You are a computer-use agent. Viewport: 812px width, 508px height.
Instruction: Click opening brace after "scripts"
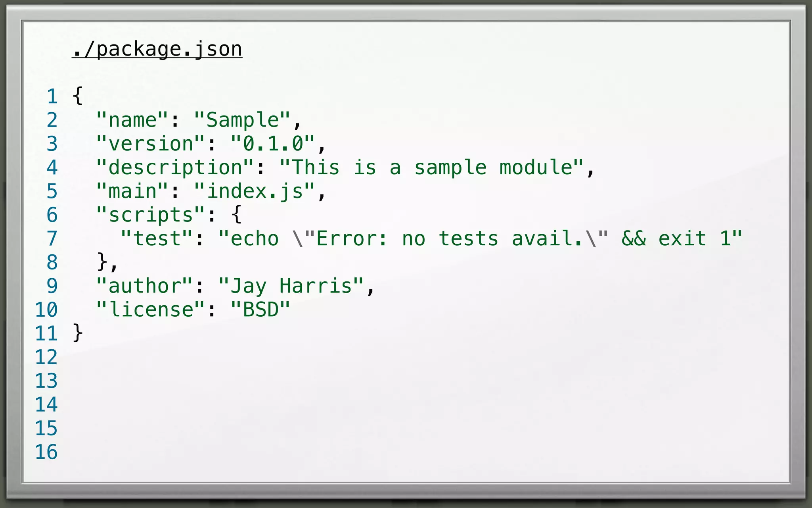click(236, 214)
